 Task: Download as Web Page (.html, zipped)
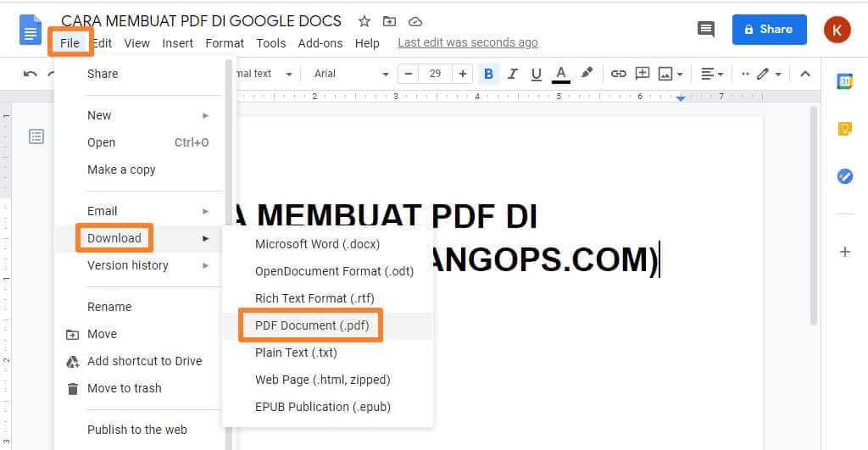[x=327, y=380]
